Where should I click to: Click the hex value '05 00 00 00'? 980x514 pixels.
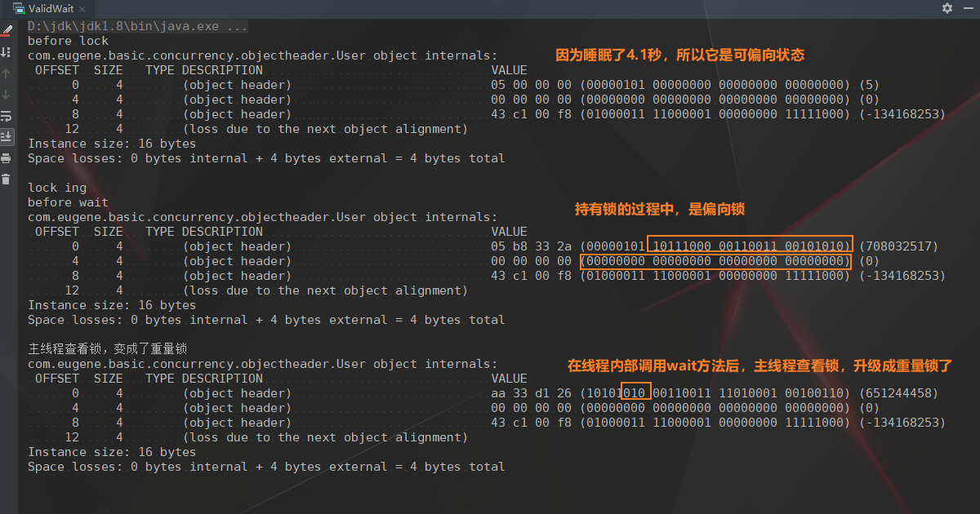532,85
